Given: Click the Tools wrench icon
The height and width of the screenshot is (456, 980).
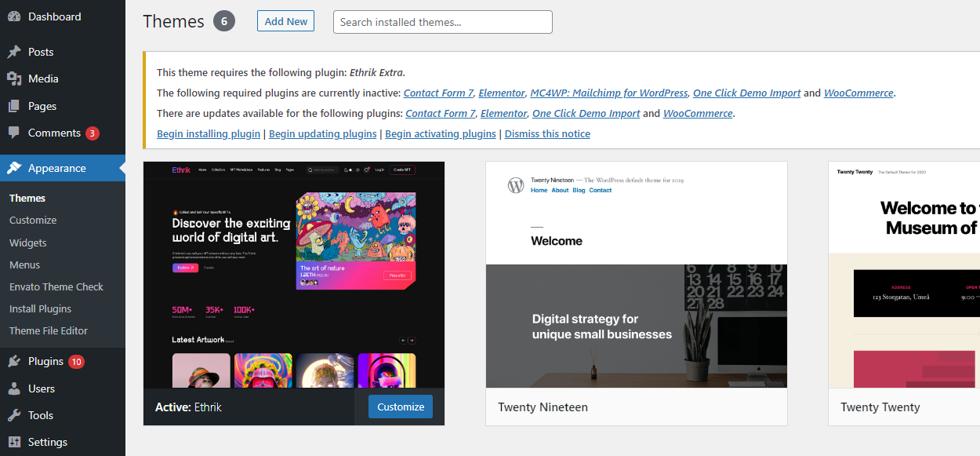Looking at the screenshot, I should pos(14,415).
